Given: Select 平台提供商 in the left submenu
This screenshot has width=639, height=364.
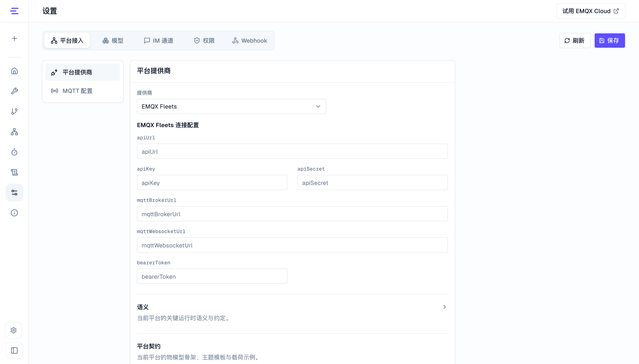Looking at the screenshot, I should coord(83,72).
